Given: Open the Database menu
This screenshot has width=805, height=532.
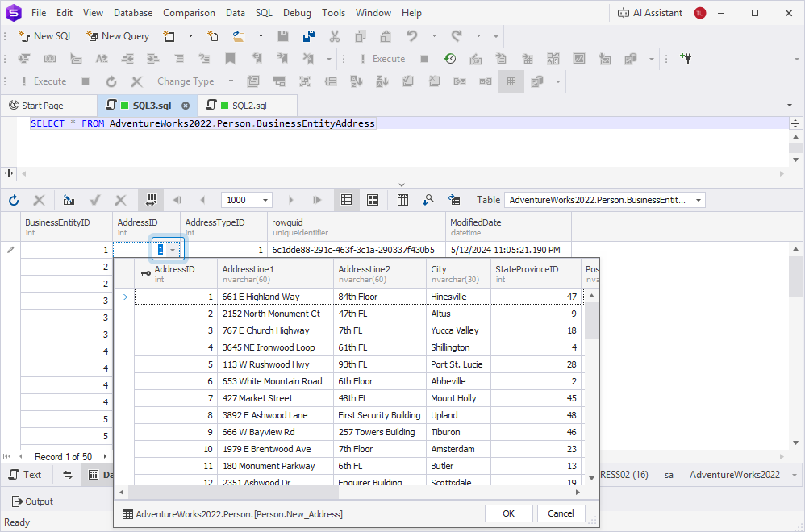Looking at the screenshot, I should pyautogui.click(x=133, y=13).
